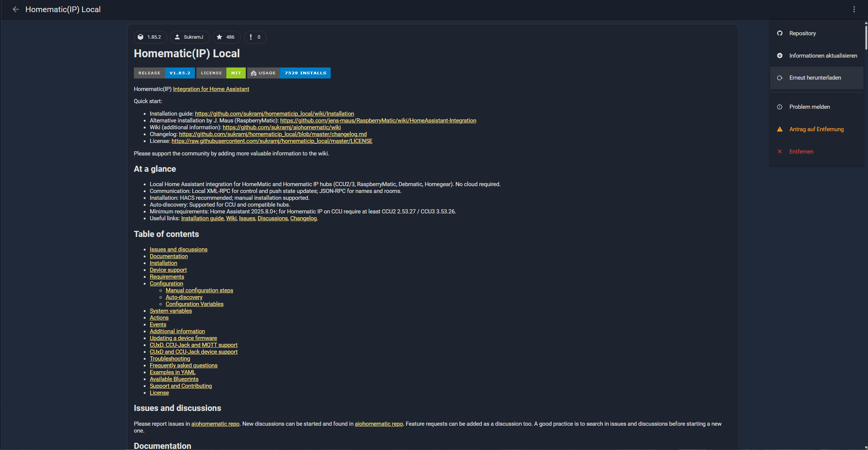The height and width of the screenshot is (450, 868).
Task: Click the alert circle icon by Problem melden
Action: click(x=780, y=107)
